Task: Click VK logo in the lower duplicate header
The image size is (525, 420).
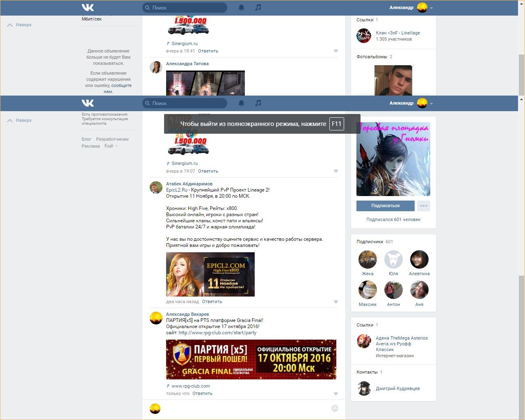Action: [88, 103]
